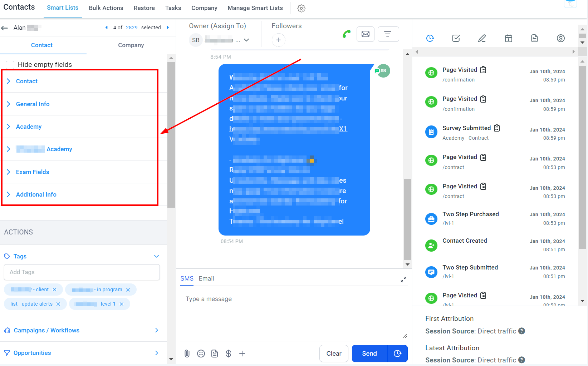The width and height of the screenshot is (588, 366).
Task: Open the dollar payments icon tab
Action: pos(561,38)
